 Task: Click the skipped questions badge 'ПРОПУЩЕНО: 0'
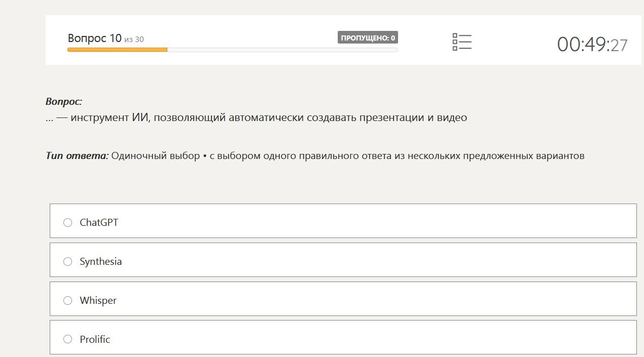click(x=368, y=37)
